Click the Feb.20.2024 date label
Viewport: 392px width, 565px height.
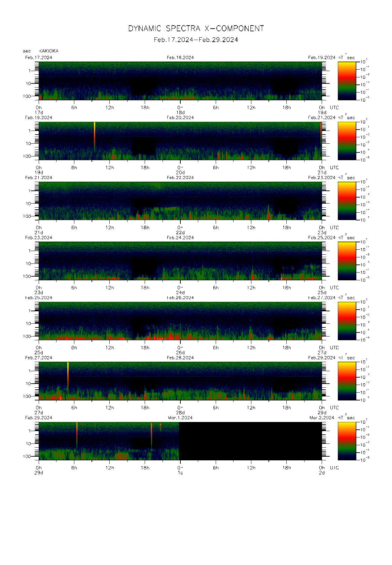point(180,117)
